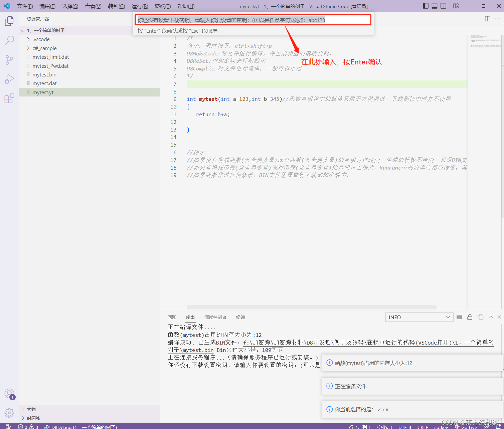Screen dimensions: 504x429
Task: Change indentation setting 空格: 3
Action: coord(384,427)
